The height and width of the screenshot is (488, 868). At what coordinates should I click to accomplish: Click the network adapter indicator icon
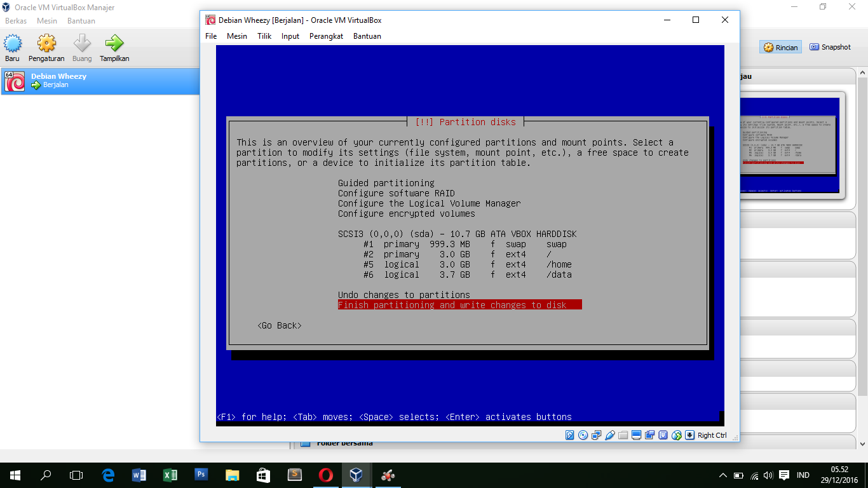597,435
